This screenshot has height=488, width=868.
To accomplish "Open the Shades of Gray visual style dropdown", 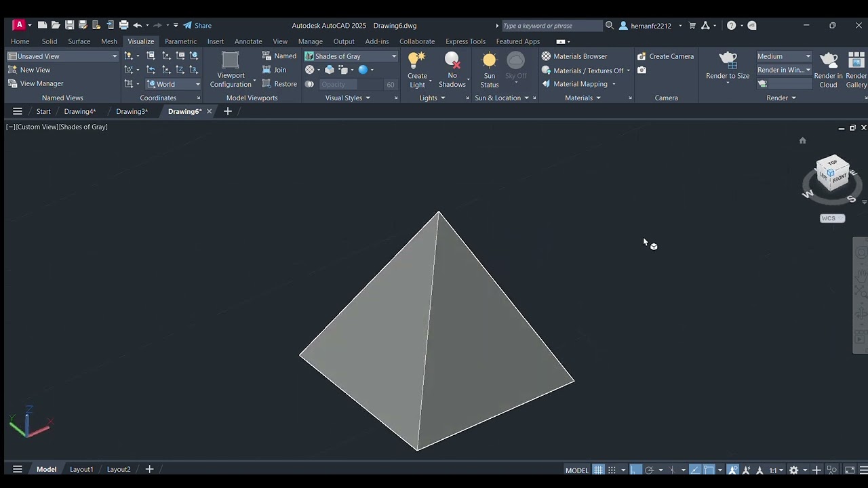I will 351,56.
